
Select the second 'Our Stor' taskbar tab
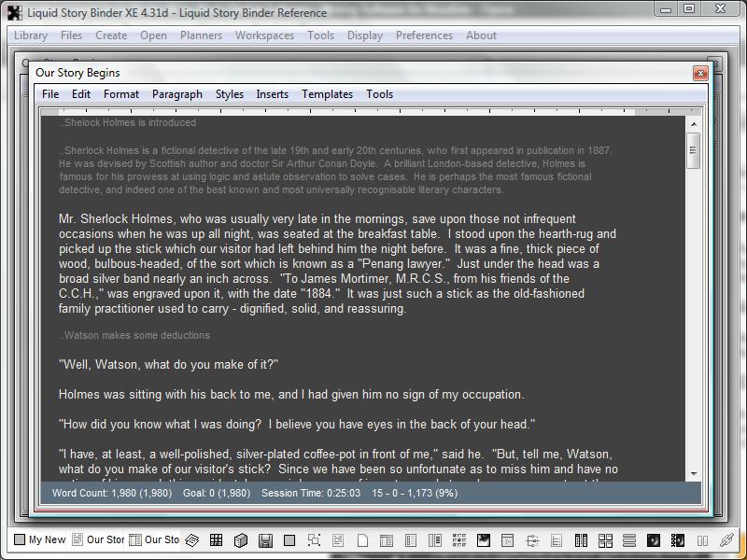[x=154, y=539]
